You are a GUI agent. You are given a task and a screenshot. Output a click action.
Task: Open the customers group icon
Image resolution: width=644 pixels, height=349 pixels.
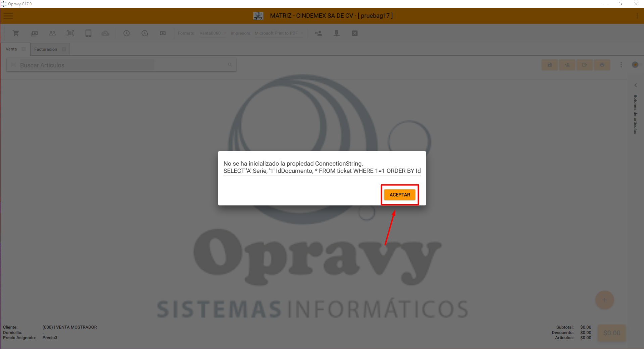52,33
